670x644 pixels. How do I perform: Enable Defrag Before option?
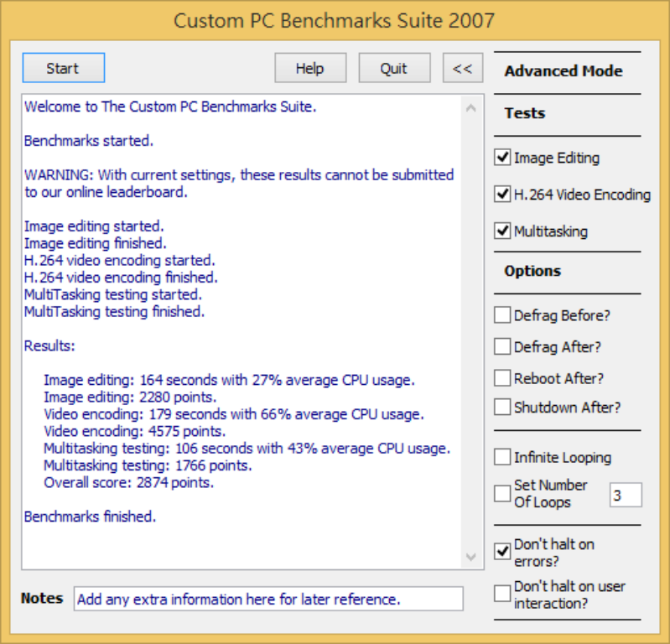pyautogui.click(x=503, y=315)
